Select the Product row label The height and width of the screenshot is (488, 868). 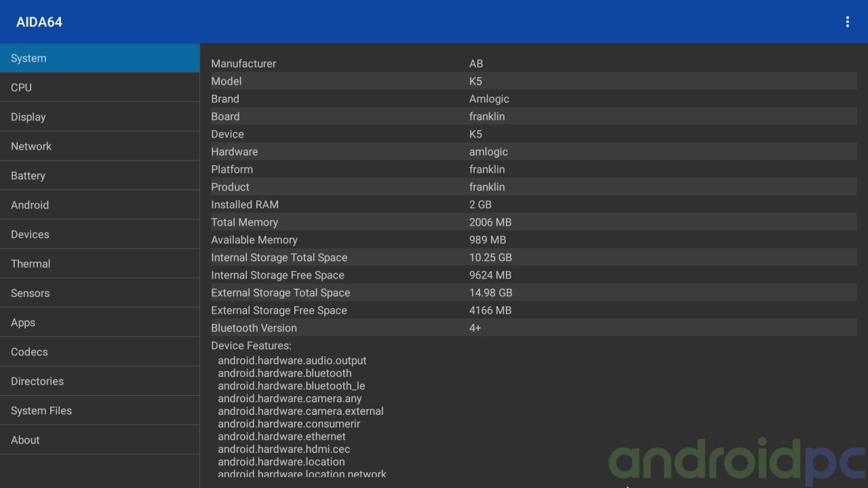(230, 187)
